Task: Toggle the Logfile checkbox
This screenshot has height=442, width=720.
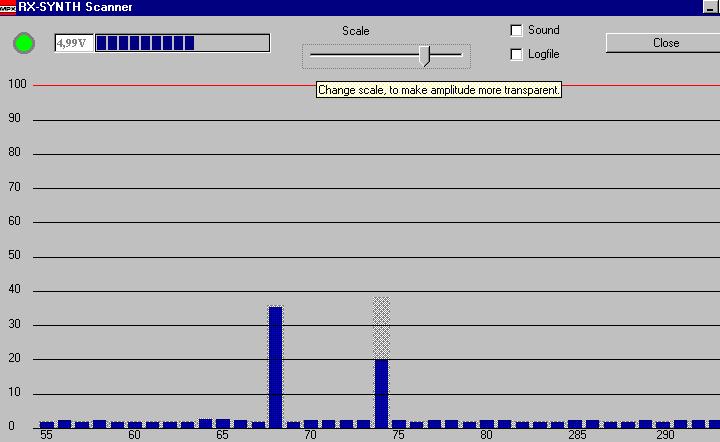Action: click(x=517, y=54)
